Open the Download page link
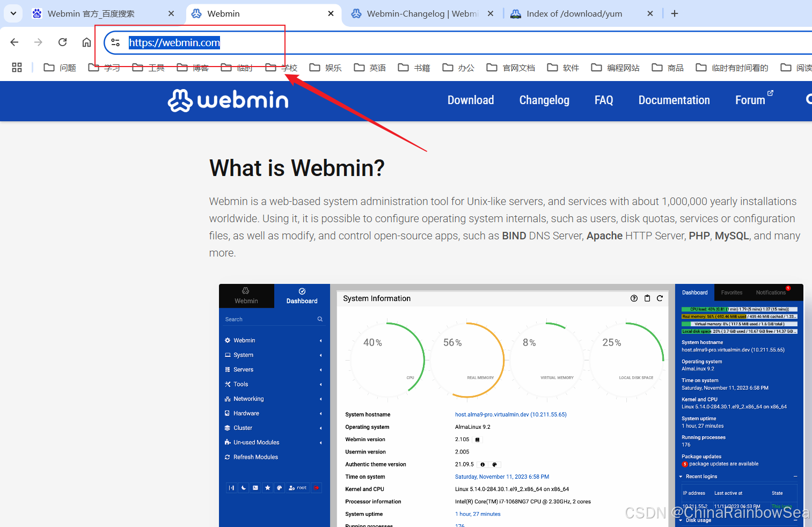This screenshot has width=812, height=527. click(x=471, y=100)
